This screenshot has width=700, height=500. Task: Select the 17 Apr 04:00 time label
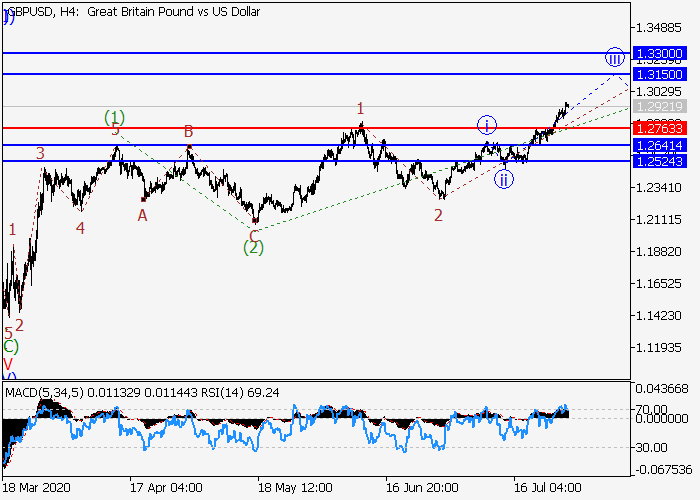pos(165,488)
